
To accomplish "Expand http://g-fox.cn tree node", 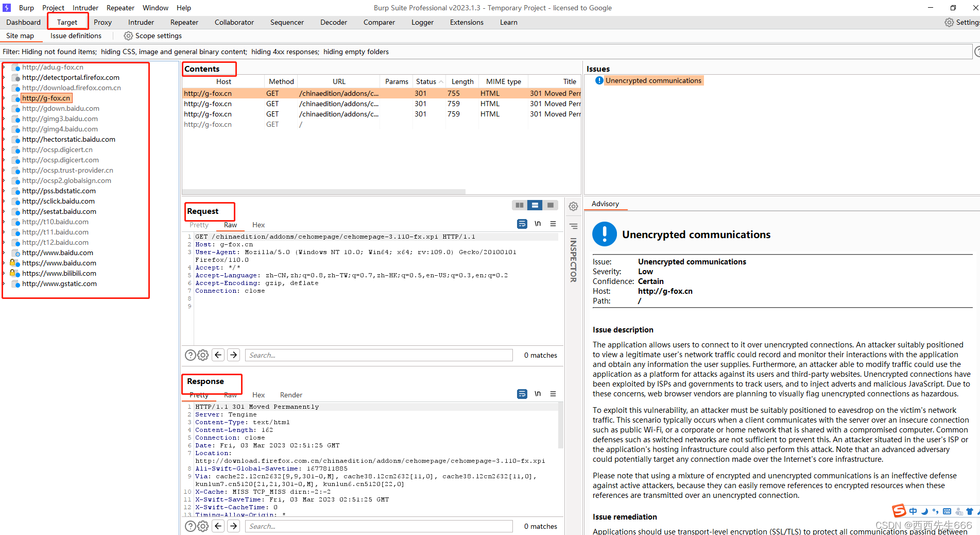I will 4,98.
